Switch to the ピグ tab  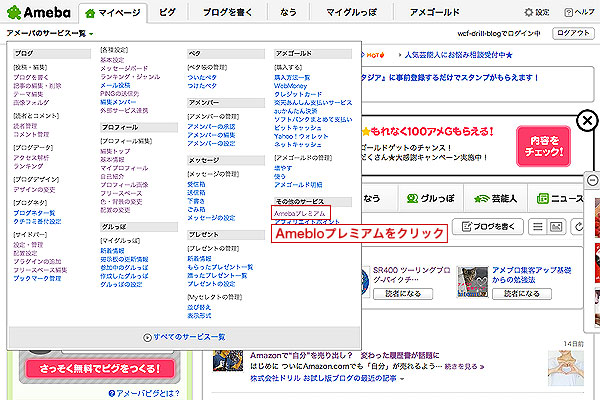tap(167, 12)
